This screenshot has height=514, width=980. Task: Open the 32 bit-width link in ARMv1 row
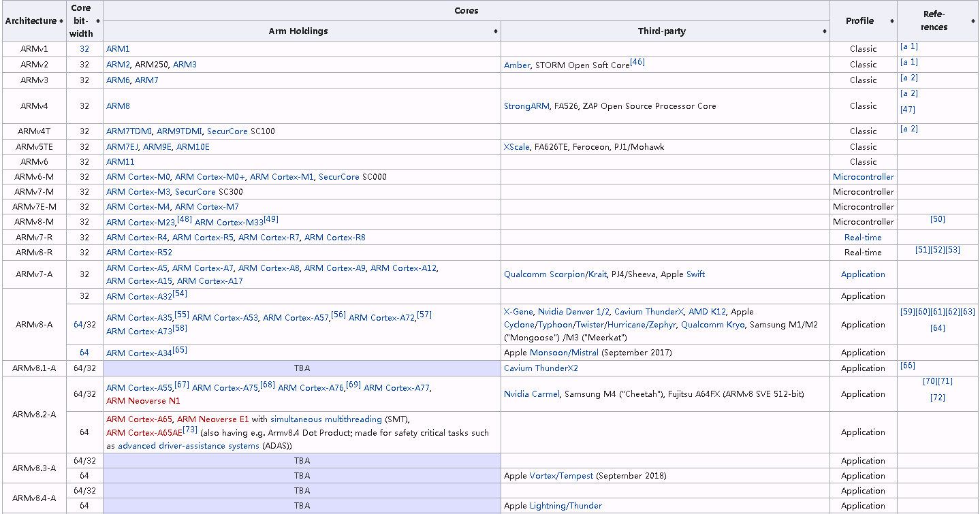pyautogui.click(x=84, y=49)
